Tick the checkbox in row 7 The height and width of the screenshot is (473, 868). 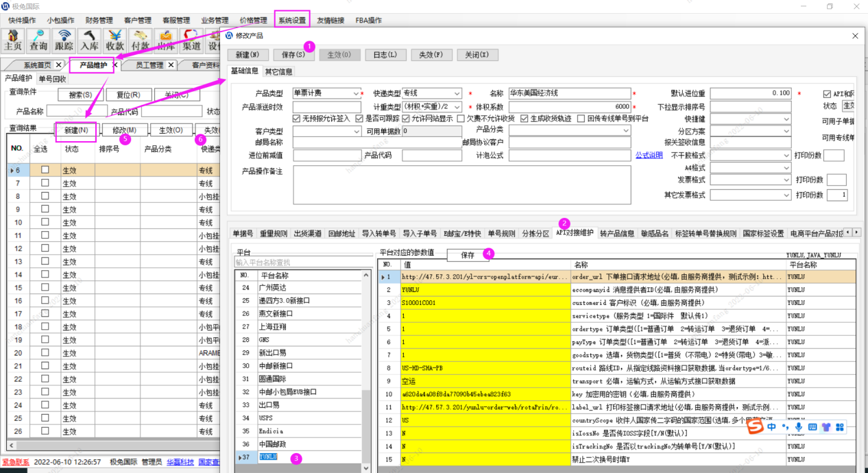pos(45,183)
